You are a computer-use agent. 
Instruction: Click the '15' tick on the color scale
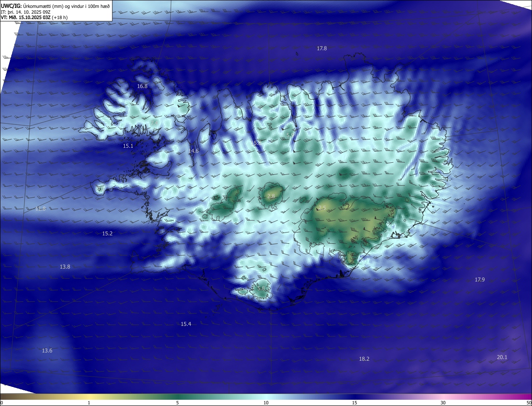point(355,403)
